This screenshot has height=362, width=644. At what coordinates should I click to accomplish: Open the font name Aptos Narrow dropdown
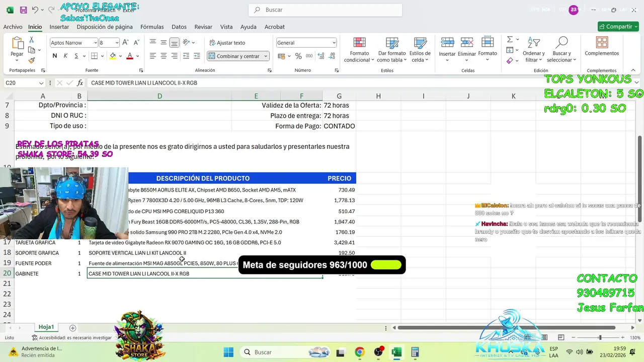tap(95, 43)
